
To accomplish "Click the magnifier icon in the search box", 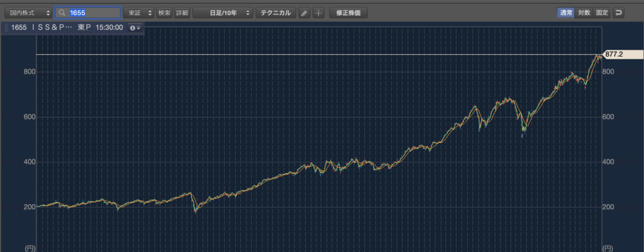I will click(x=62, y=13).
